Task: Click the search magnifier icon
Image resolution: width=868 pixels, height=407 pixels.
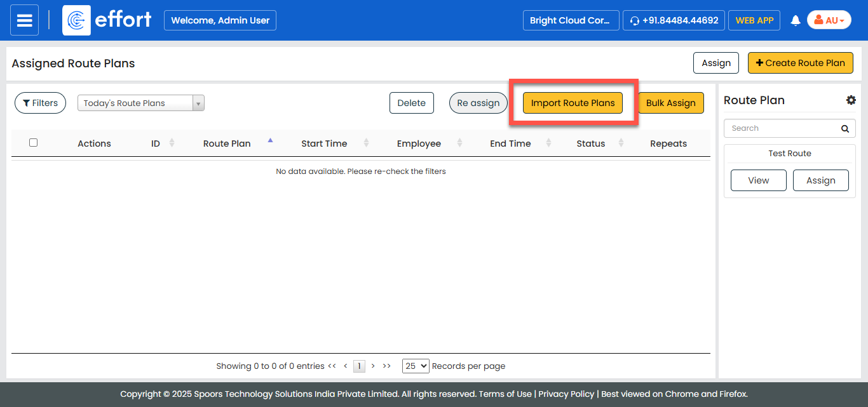Action: pos(844,129)
